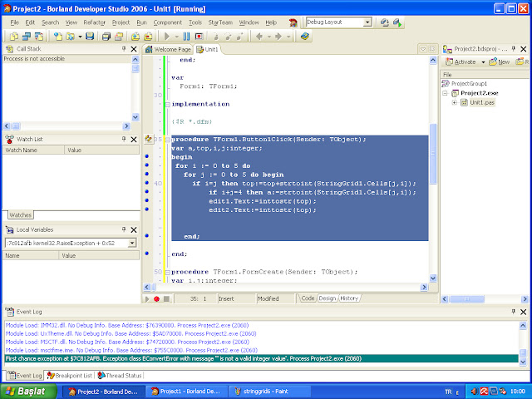Click the Save All stacked disks icon
The height and width of the screenshot is (399, 532).
point(106,37)
